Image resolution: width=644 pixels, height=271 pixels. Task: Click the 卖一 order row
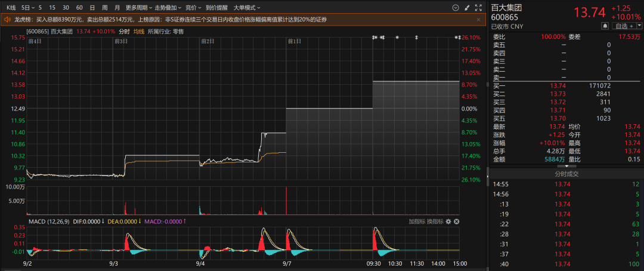pyautogui.click(x=566, y=78)
